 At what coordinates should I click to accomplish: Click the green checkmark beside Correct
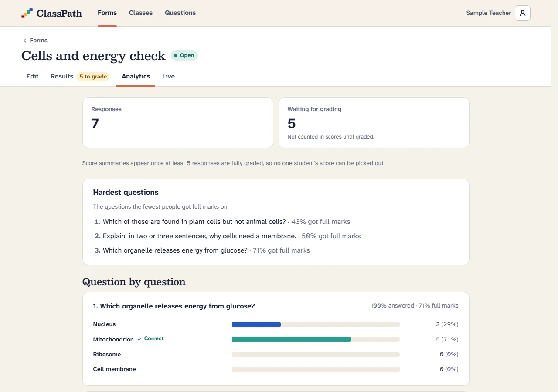point(139,339)
